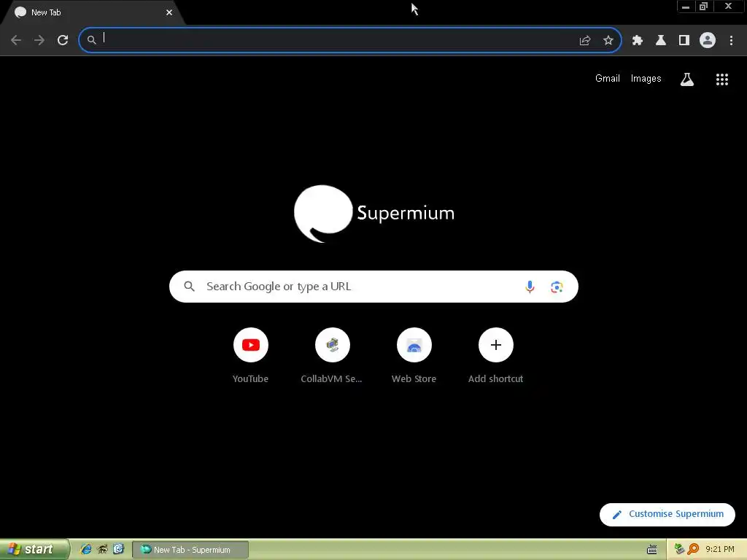Open the Gmail link
The height and width of the screenshot is (560, 747).
pos(608,79)
